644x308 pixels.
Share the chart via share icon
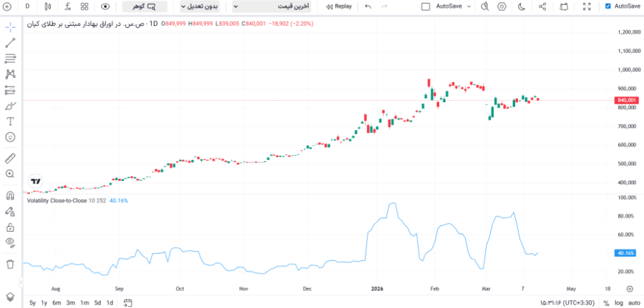542,6
